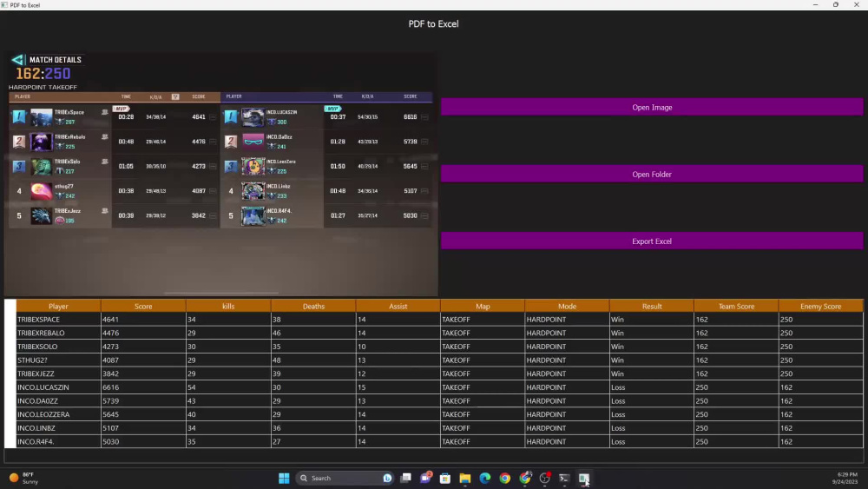This screenshot has height=489, width=868.
Task: Select the INCO.LUCASZIN player cell
Action: click(58, 387)
